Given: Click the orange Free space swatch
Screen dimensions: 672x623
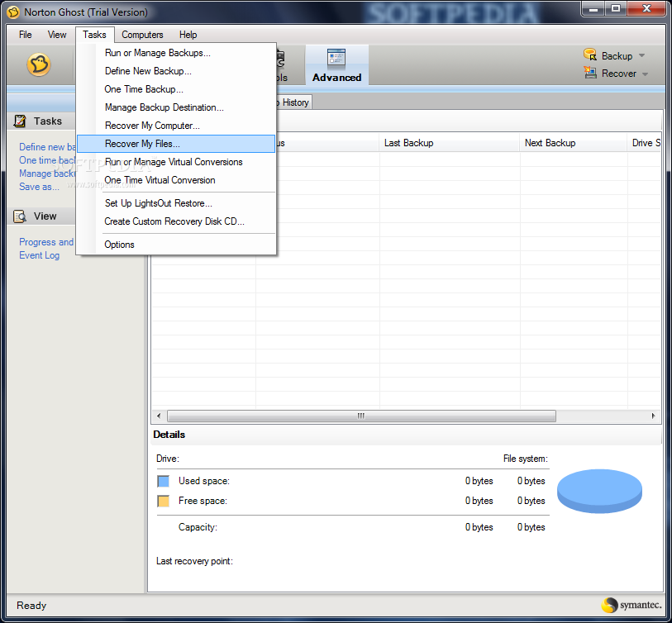Looking at the screenshot, I should coord(164,501).
